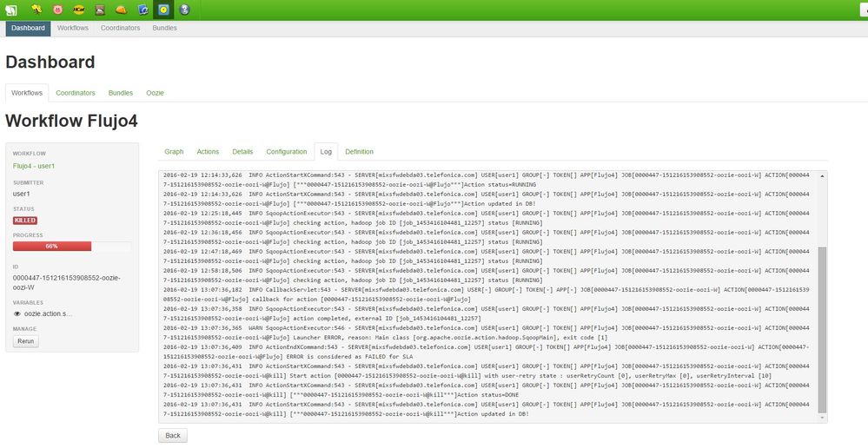Open the Job Browser hard hat icon

click(x=122, y=10)
